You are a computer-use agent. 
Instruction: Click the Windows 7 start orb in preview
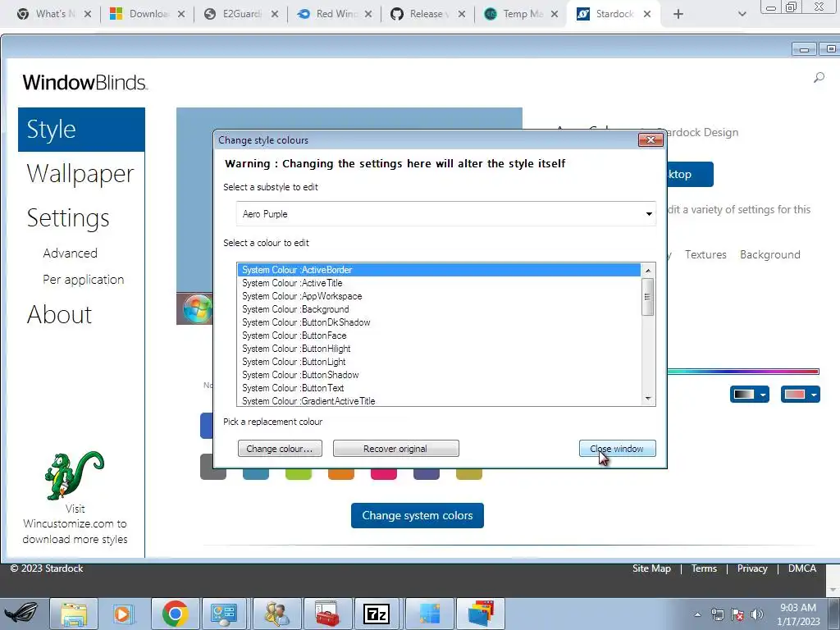(197, 309)
